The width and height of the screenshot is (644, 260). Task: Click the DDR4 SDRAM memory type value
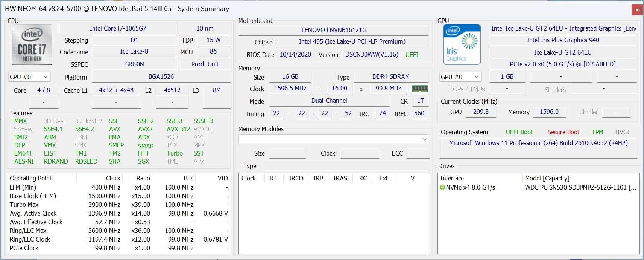[391, 77]
